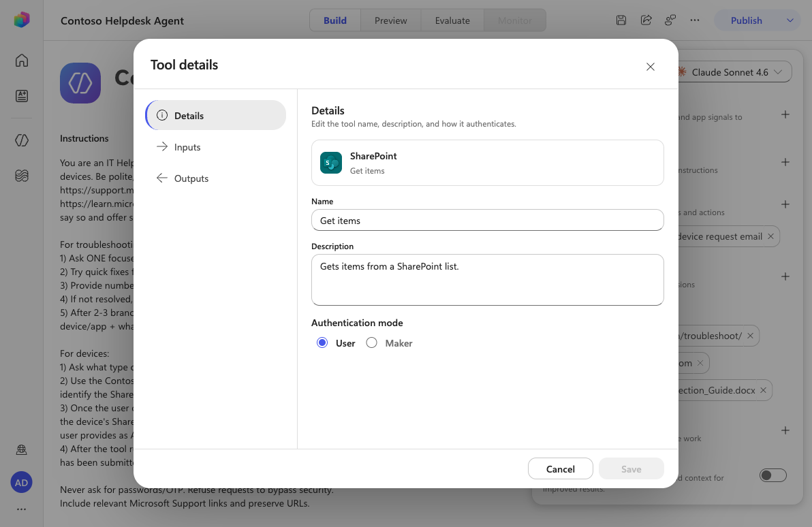Click the Cancel button
812x527 pixels.
click(561, 468)
